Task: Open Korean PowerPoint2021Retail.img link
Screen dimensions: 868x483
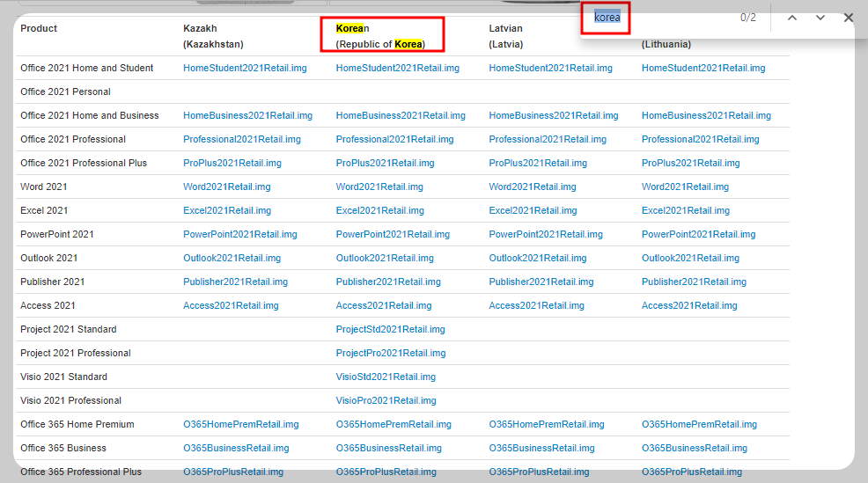Action: tap(393, 235)
